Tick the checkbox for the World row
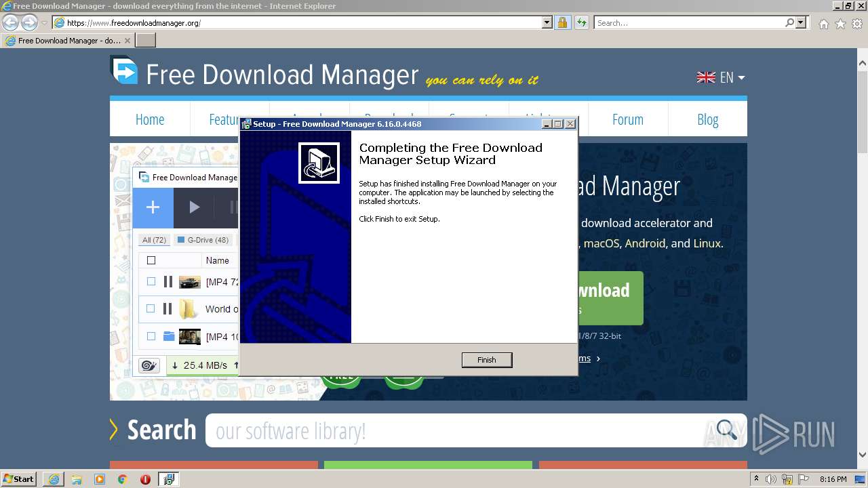 [x=151, y=308]
